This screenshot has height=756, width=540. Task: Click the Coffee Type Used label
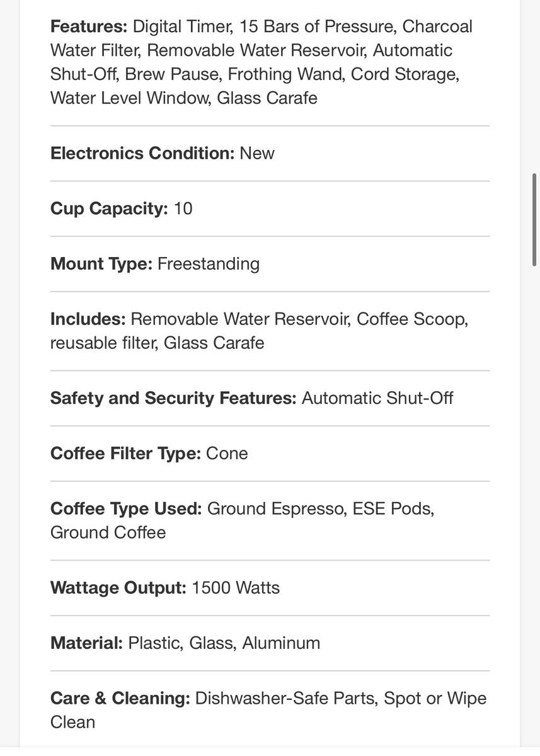point(126,509)
